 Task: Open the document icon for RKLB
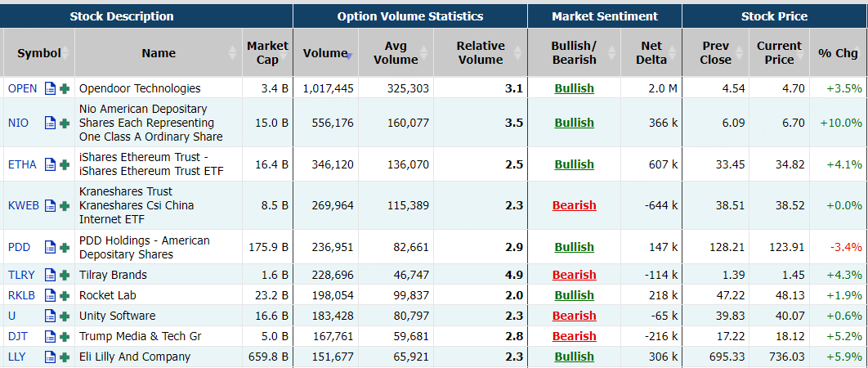[x=51, y=295]
